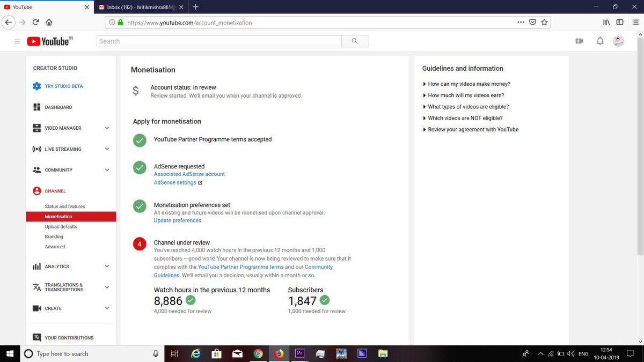Open the Windows Start menu
644x362 pixels.
(10, 353)
